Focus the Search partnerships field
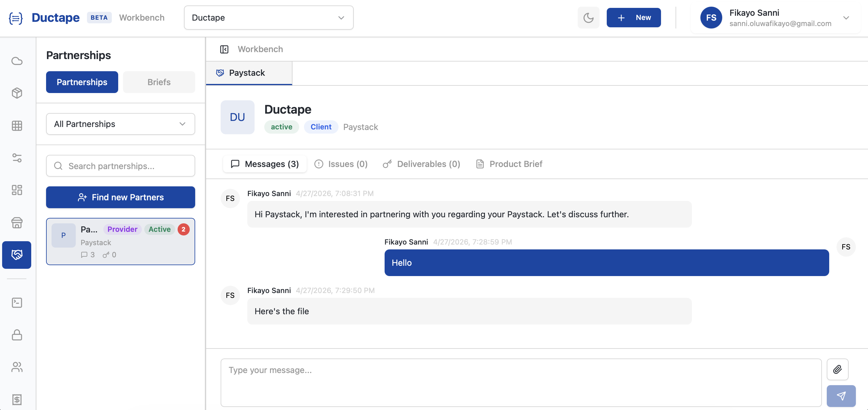 (121, 166)
